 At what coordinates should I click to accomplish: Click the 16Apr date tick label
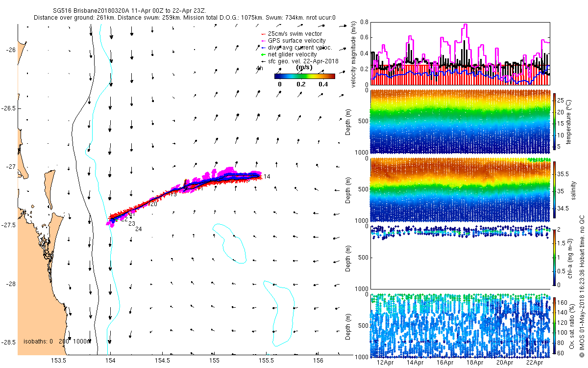pyautogui.click(x=445, y=363)
